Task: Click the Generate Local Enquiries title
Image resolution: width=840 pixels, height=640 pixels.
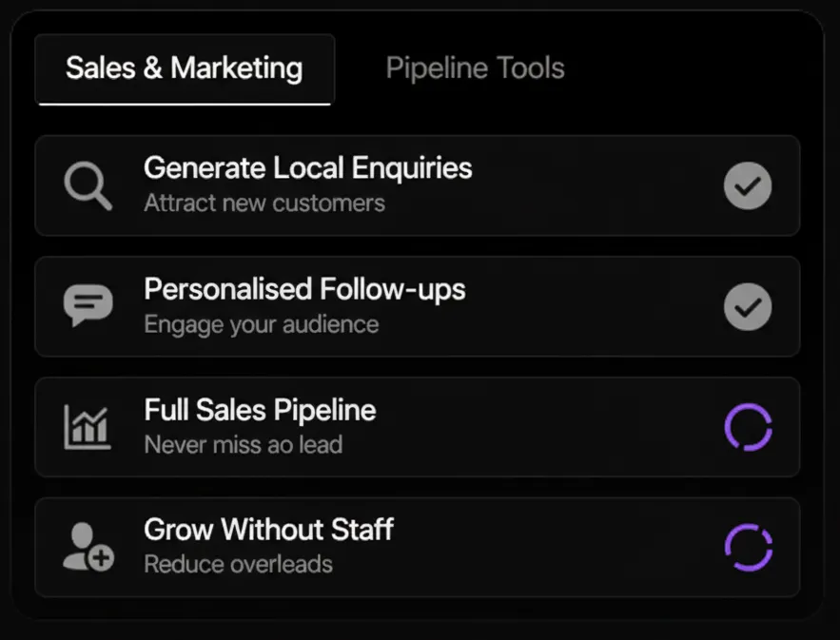Action: coord(307,168)
